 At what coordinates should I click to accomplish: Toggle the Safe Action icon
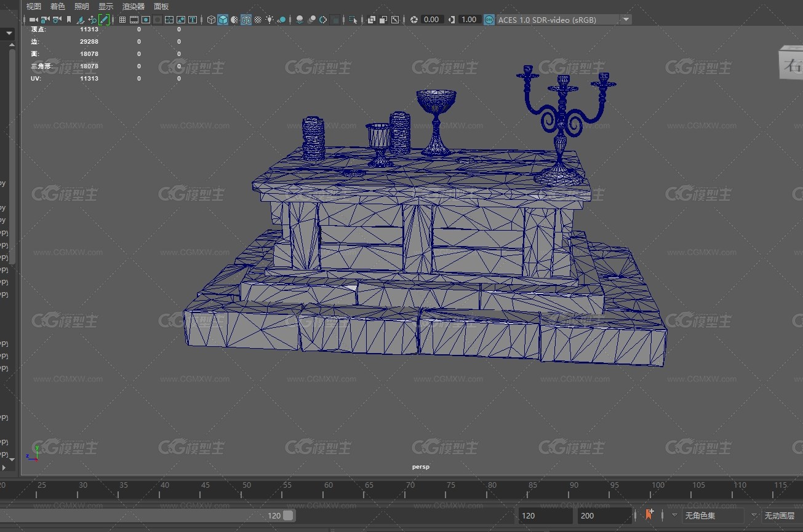[181, 20]
